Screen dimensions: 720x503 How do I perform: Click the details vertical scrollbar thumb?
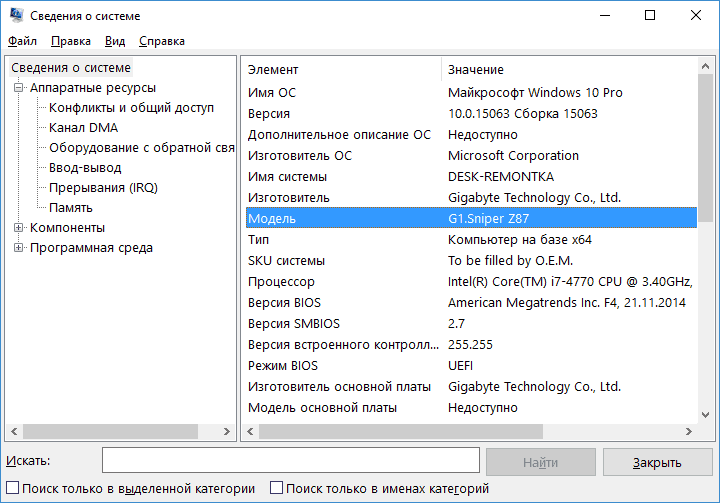tap(705, 150)
